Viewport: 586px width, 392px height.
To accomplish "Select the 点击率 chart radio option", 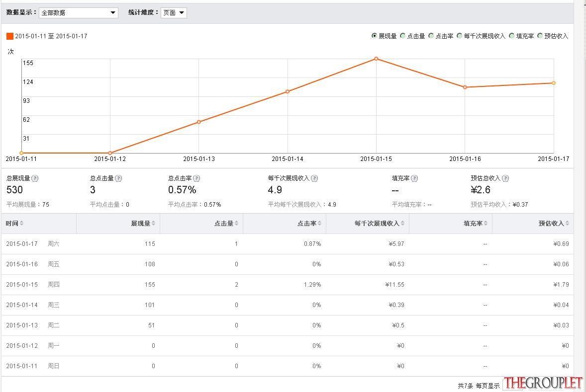I will click(x=431, y=36).
